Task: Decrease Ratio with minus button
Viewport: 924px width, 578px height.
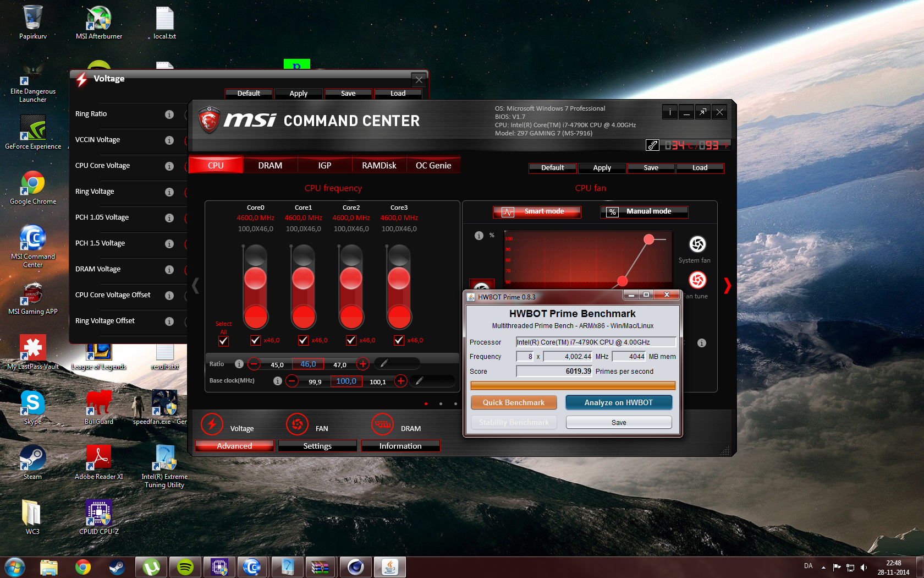Action: (x=254, y=364)
